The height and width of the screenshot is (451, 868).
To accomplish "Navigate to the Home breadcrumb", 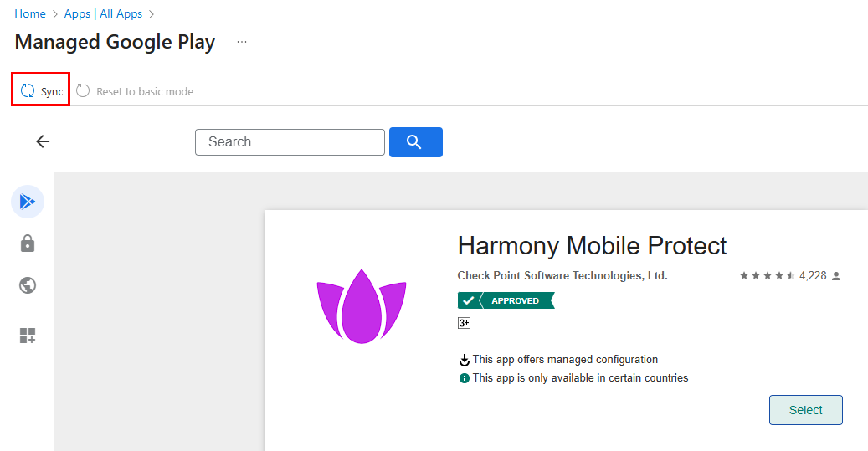I will click(30, 14).
